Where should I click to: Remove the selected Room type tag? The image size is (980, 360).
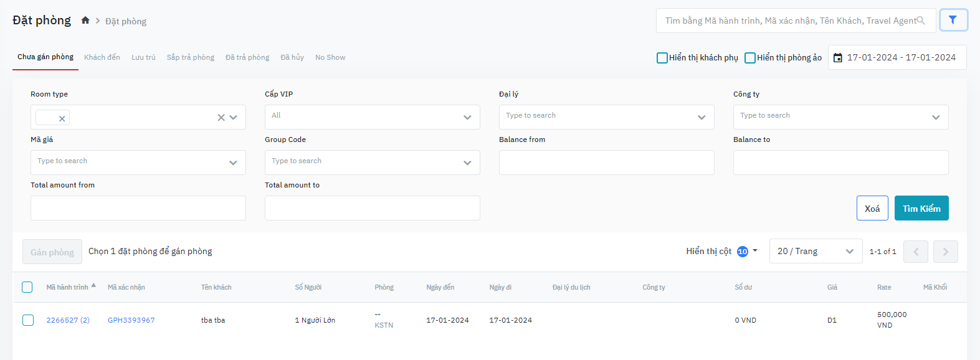pos(62,118)
